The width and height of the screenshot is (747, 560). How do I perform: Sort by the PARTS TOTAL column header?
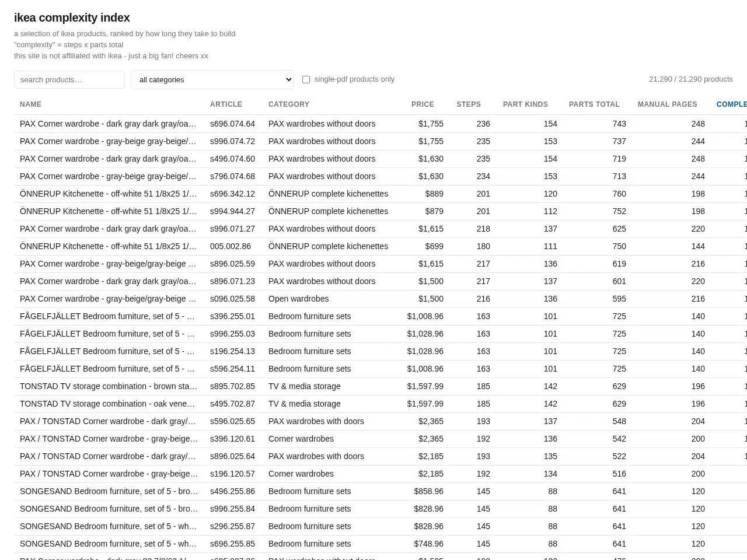pyautogui.click(x=594, y=104)
